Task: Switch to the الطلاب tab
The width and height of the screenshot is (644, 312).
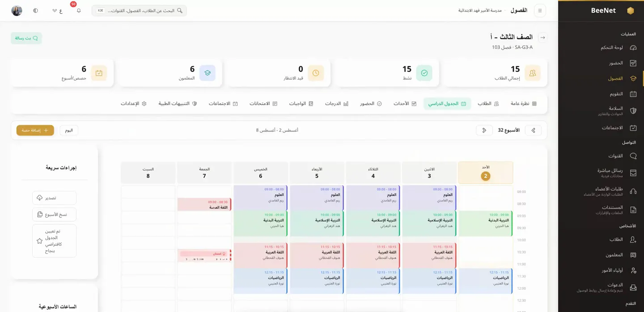Action: point(488,104)
